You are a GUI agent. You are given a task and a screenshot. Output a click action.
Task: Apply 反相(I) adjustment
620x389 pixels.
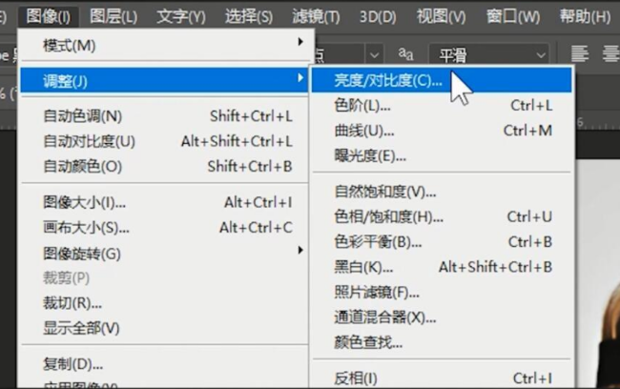tap(442, 378)
